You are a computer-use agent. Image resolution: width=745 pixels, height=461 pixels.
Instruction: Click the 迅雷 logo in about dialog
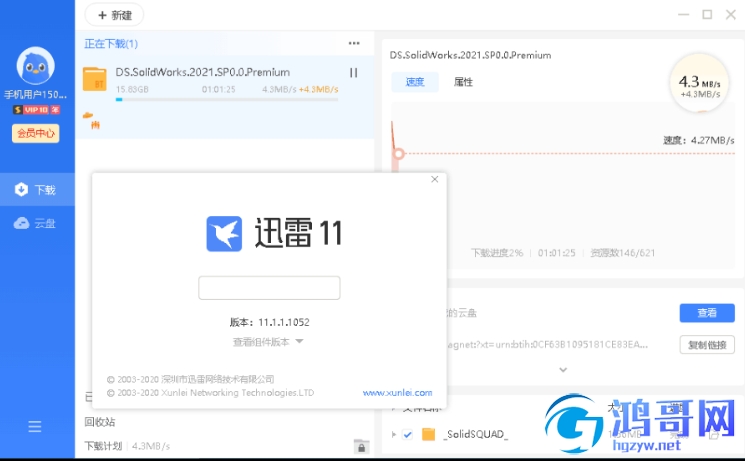(x=224, y=233)
